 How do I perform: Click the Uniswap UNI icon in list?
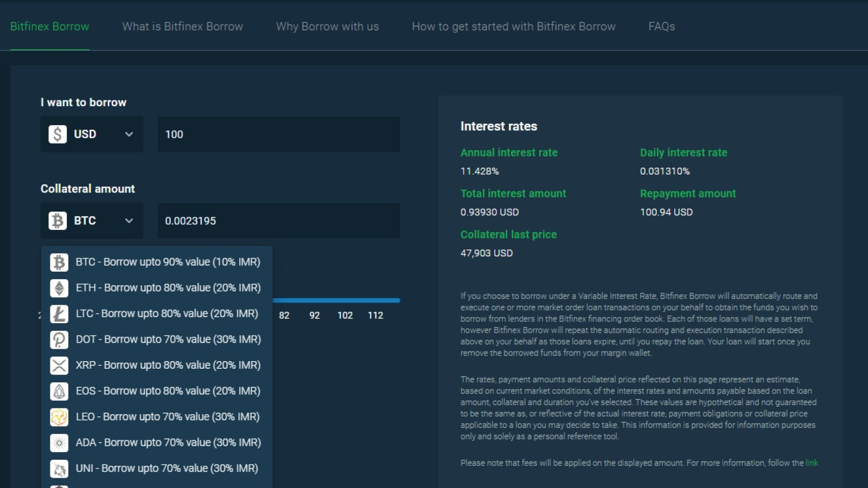coord(59,468)
